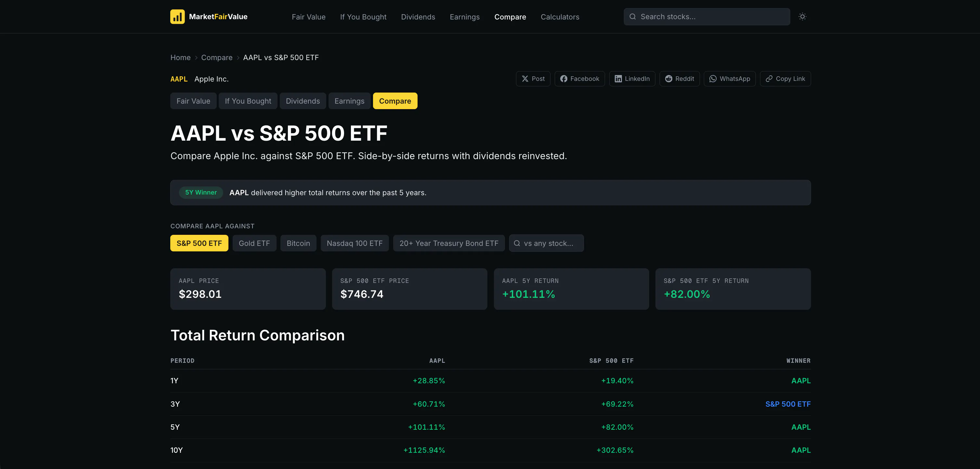The image size is (980, 469).
Task: Go to Home via breadcrumb
Action: point(180,57)
